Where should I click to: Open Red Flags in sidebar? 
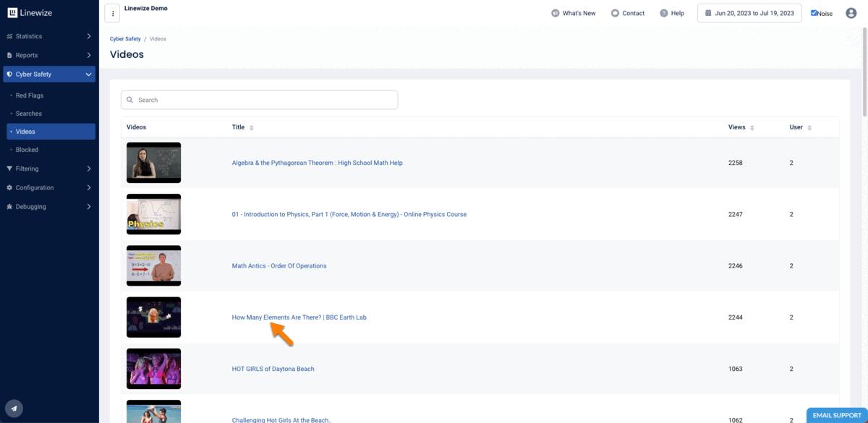pos(30,95)
